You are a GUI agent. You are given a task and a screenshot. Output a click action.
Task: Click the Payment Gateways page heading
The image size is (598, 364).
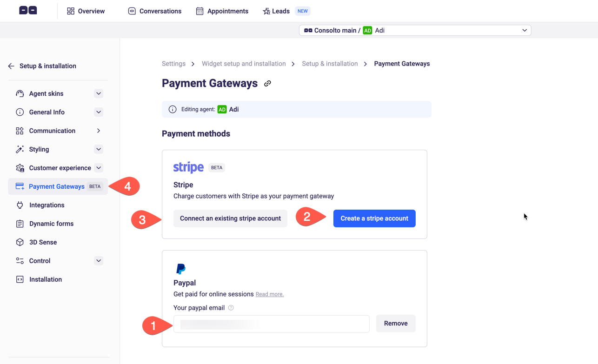(210, 83)
